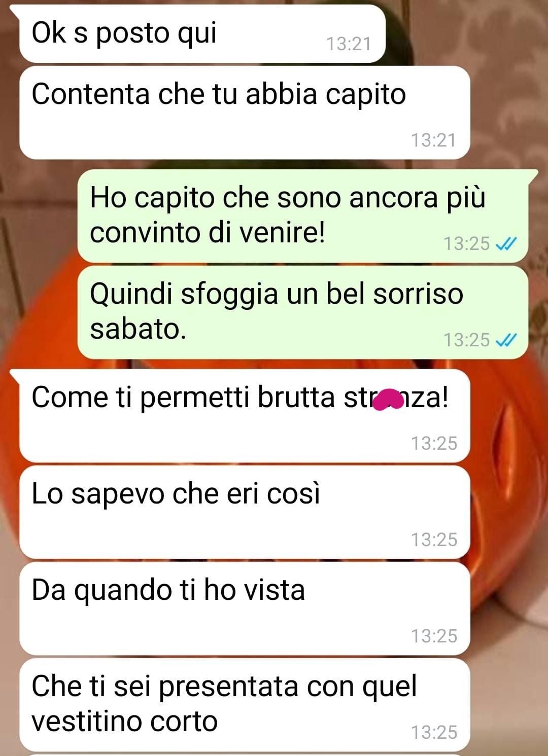Tap the 13:25 timestamp under 'Da quando ti ho vista'

coord(434,636)
